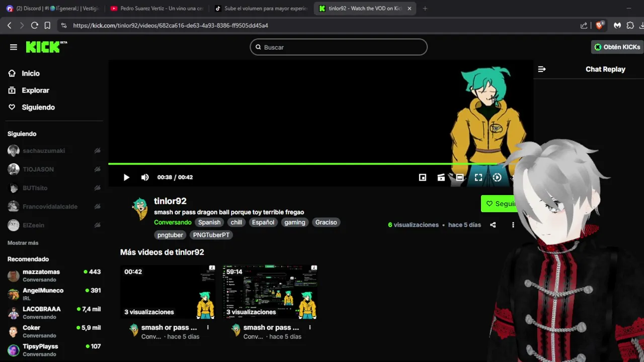
Task: Open tinlor92 channel name link
Action: [x=170, y=201]
